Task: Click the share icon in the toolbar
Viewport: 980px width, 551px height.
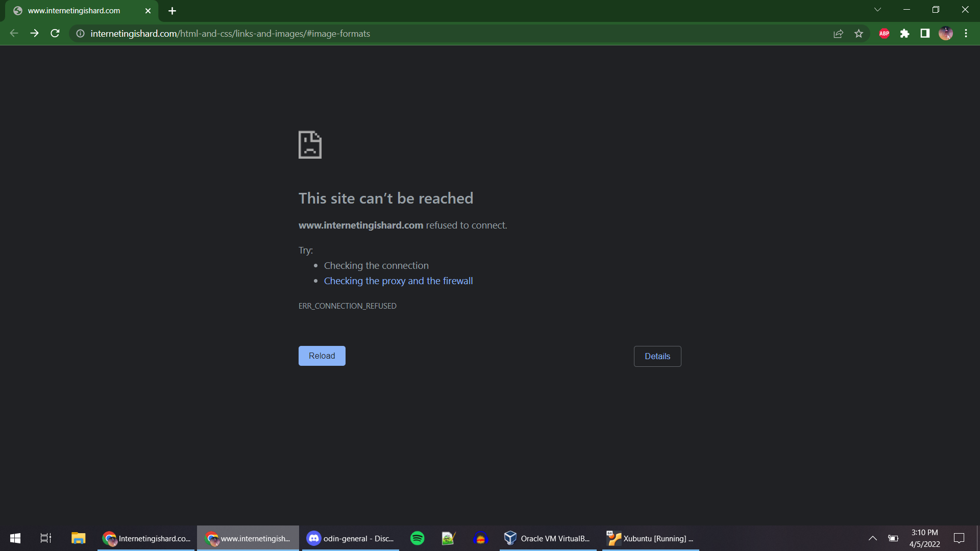Action: [x=839, y=33]
